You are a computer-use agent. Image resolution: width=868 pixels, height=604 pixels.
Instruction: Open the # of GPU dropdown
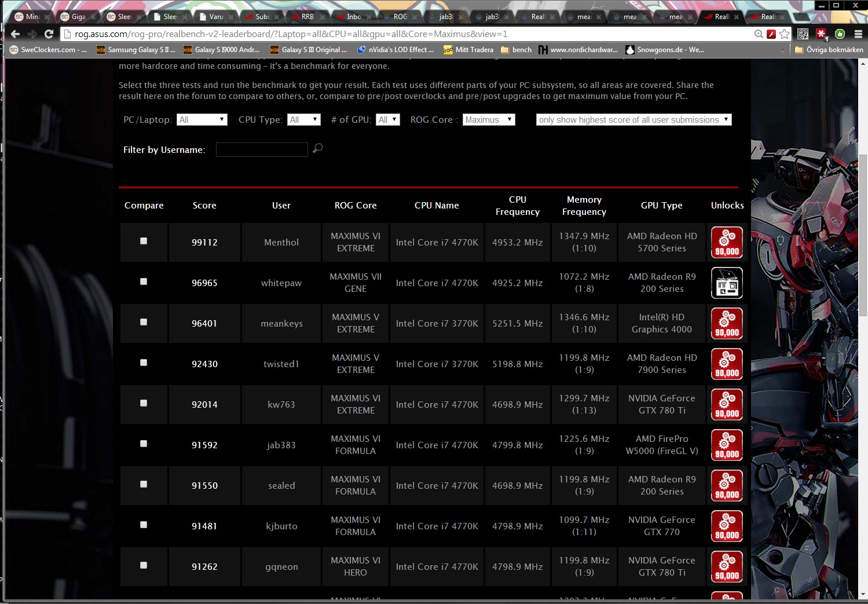tap(388, 120)
